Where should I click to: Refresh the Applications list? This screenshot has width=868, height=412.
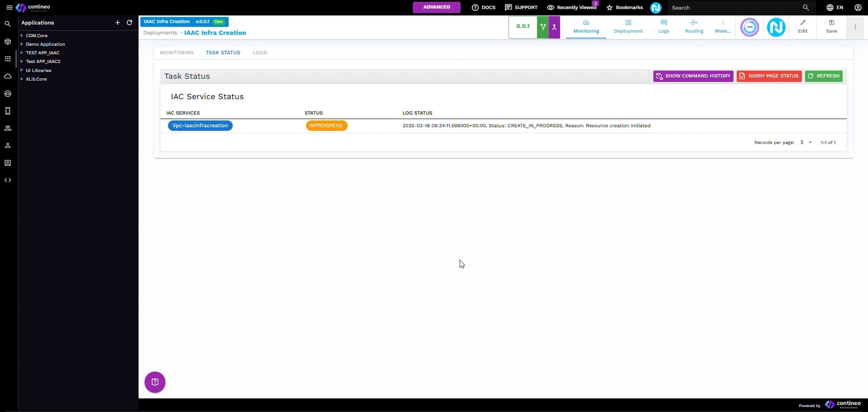tap(129, 23)
